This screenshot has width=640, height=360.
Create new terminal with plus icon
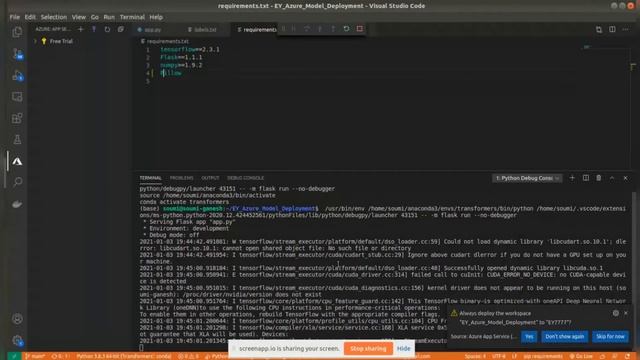coord(572,178)
